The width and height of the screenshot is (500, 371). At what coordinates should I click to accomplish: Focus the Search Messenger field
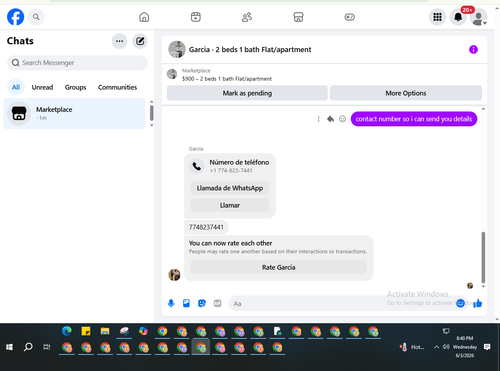77,63
